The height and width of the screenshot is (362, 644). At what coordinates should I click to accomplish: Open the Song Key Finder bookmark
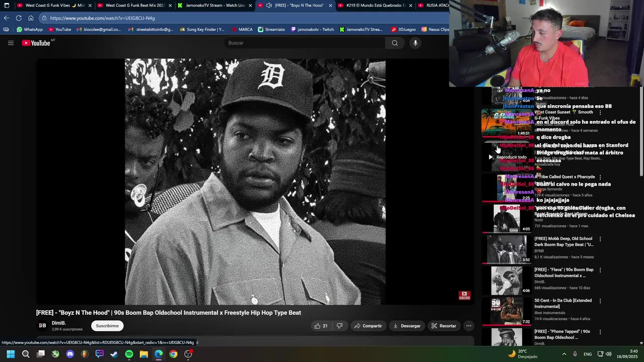[x=202, y=29]
